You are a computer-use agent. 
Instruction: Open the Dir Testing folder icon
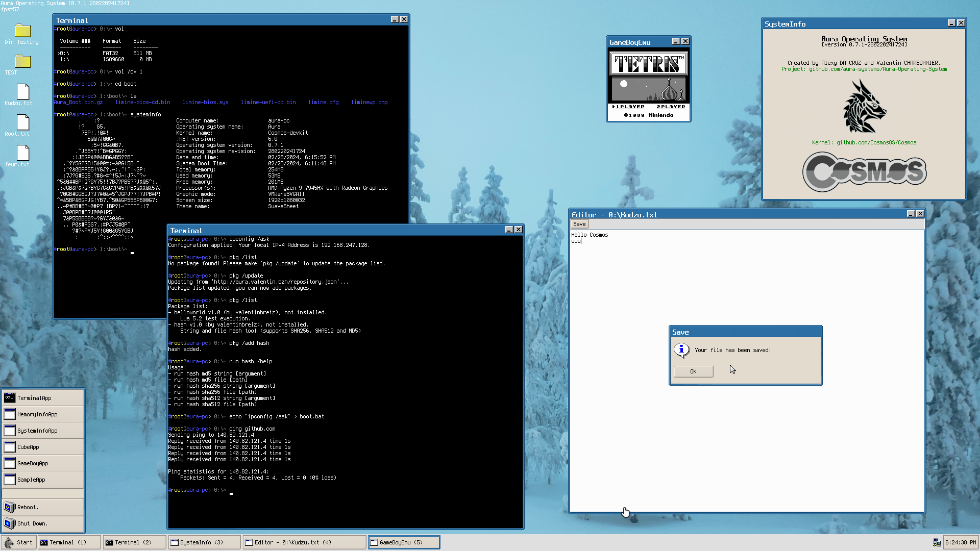click(x=22, y=32)
